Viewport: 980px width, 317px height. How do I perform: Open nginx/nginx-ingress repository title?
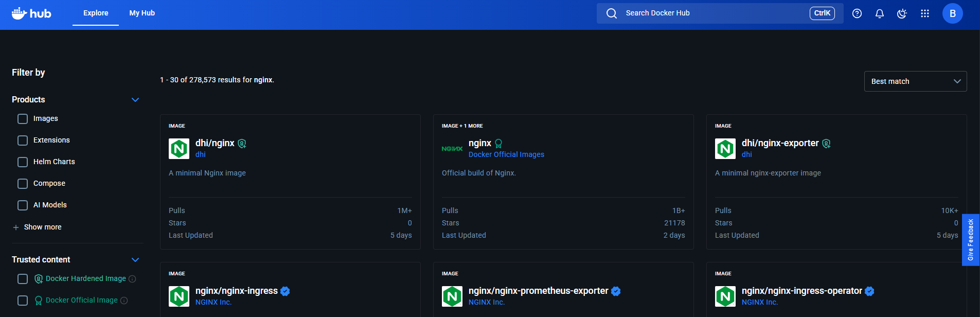[237, 291]
